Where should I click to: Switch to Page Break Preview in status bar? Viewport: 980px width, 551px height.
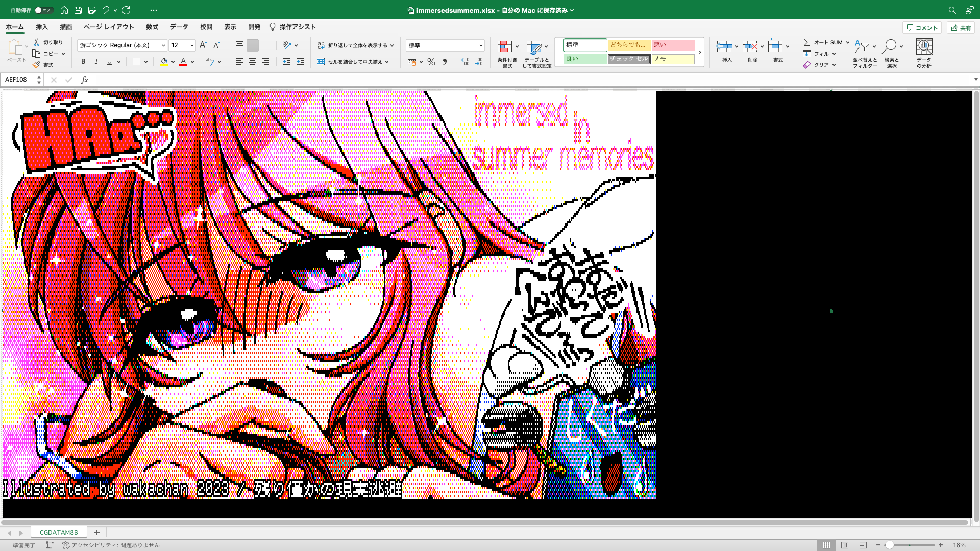click(863, 545)
